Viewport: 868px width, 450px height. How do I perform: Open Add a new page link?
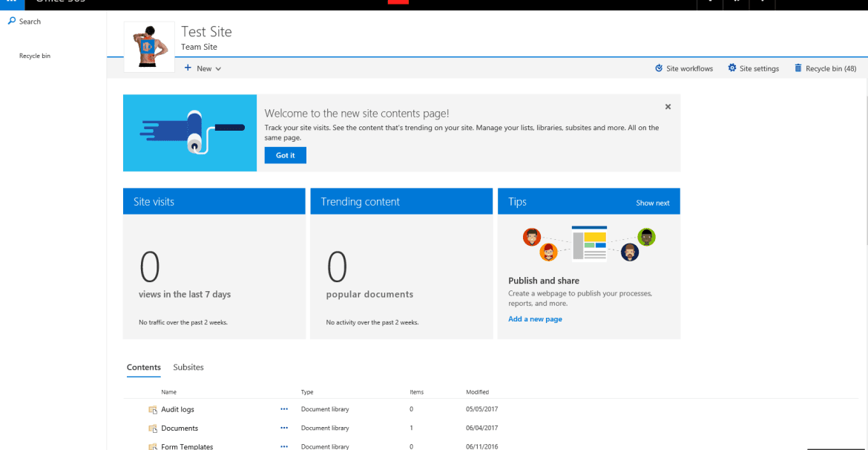click(x=535, y=318)
